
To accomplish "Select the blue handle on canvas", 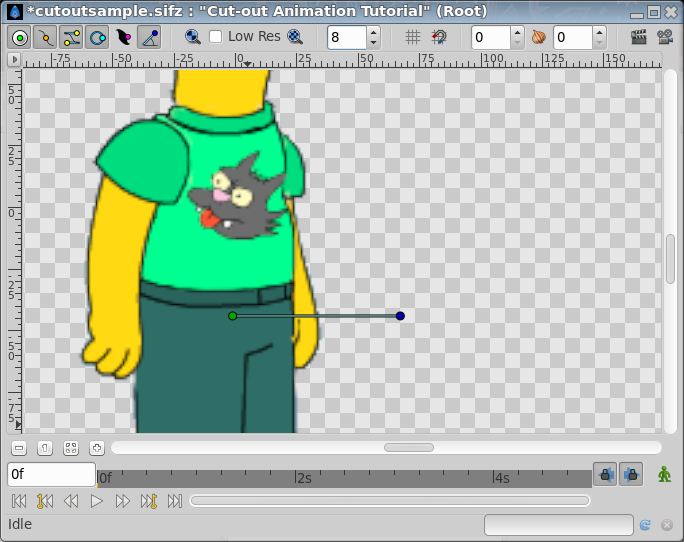I will pos(400,316).
